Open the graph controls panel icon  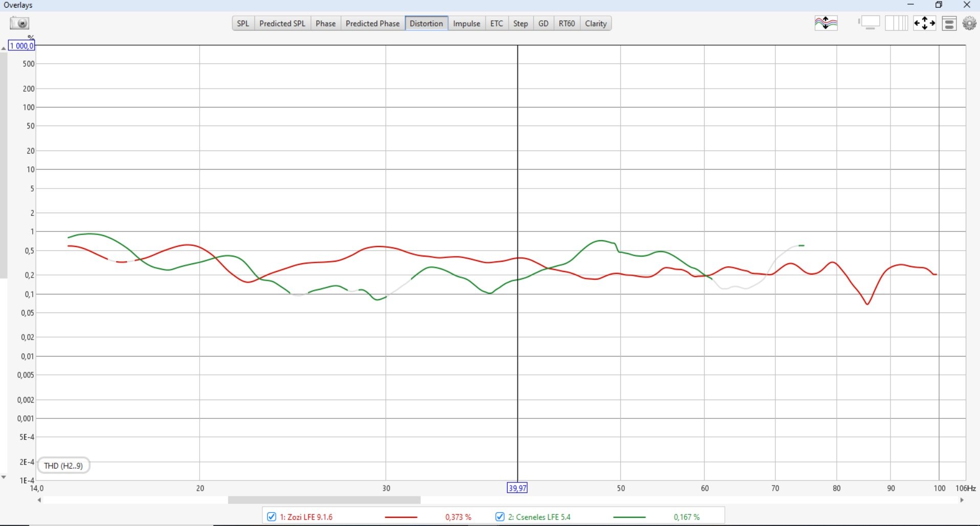click(949, 24)
